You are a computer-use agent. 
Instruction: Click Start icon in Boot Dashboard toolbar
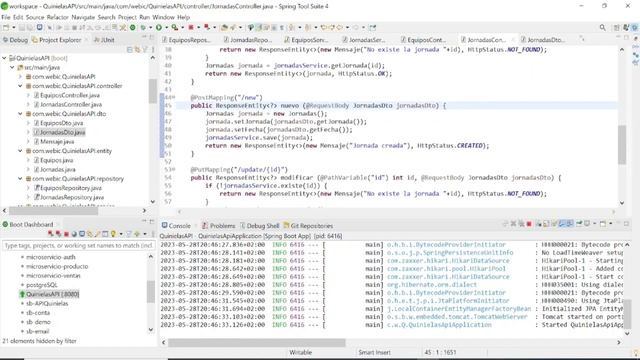50,234
